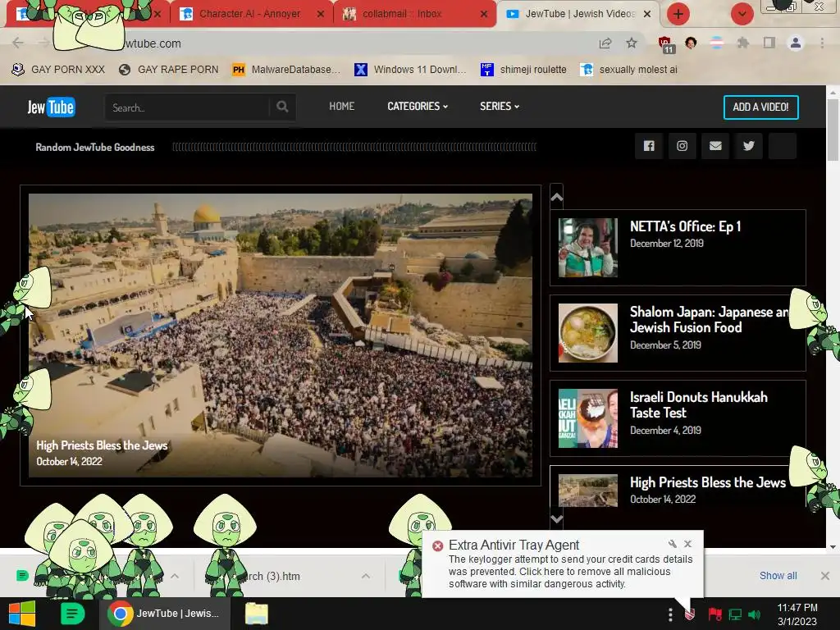Click the volume speaker tray icon

[x=755, y=614]
